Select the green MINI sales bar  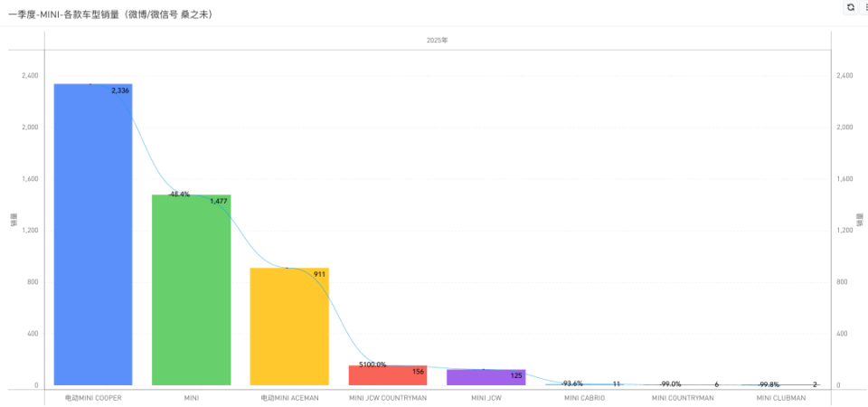(192, 290)
